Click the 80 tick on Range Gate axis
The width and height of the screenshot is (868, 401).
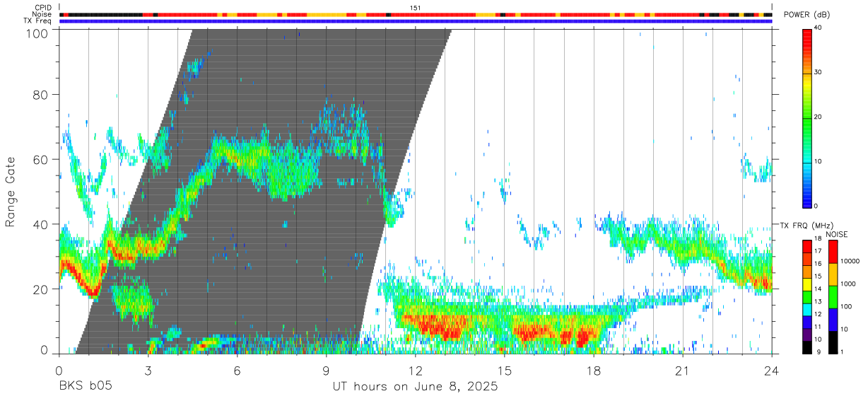click(x=41, y=95)
